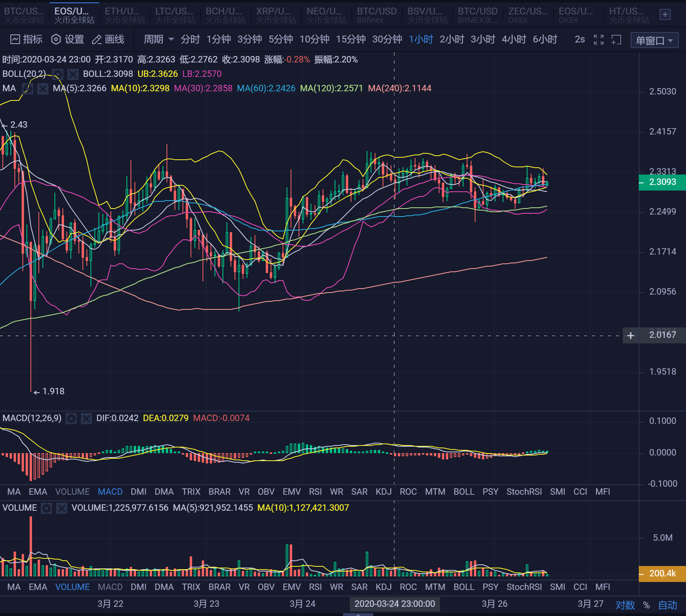This screenshot has height=616, width=686.
Task: Toggle percent (%) price scale
Action: coord(646,605)
